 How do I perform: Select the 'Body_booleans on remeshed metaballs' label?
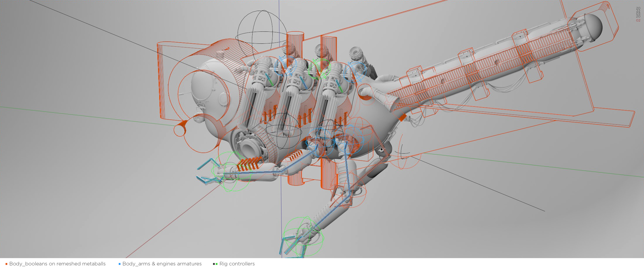pos(57,264)
